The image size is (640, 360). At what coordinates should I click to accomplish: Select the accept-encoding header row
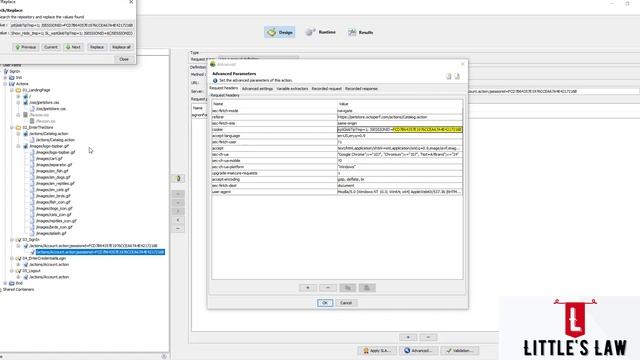337,180
